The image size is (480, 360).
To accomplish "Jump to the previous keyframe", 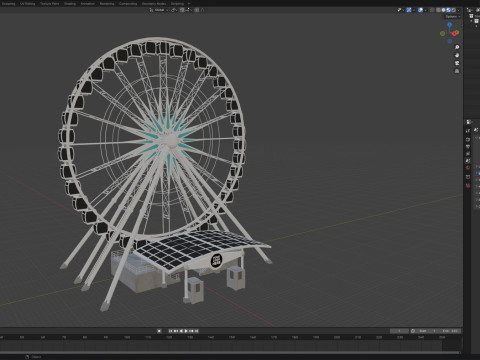I will (x=176, y=331).
